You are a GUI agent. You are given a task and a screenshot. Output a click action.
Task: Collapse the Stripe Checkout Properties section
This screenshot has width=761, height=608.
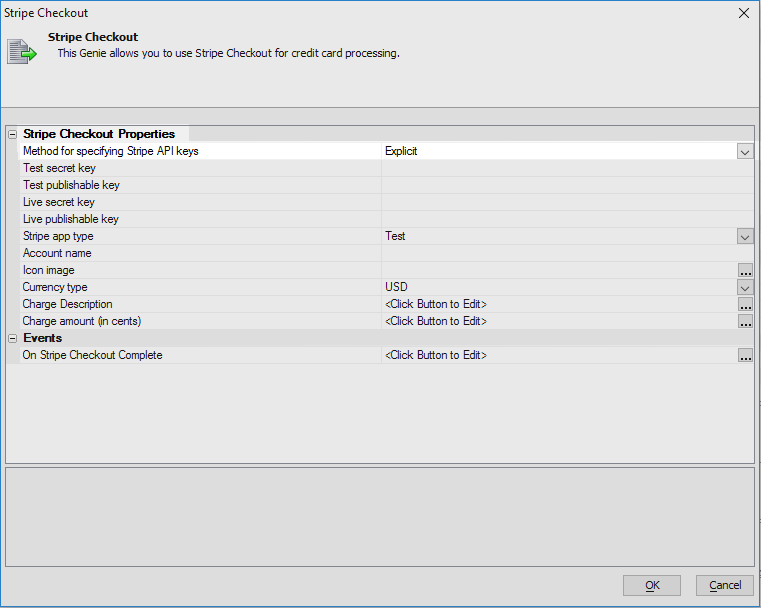pyautogui.click(x=13, y=134)
